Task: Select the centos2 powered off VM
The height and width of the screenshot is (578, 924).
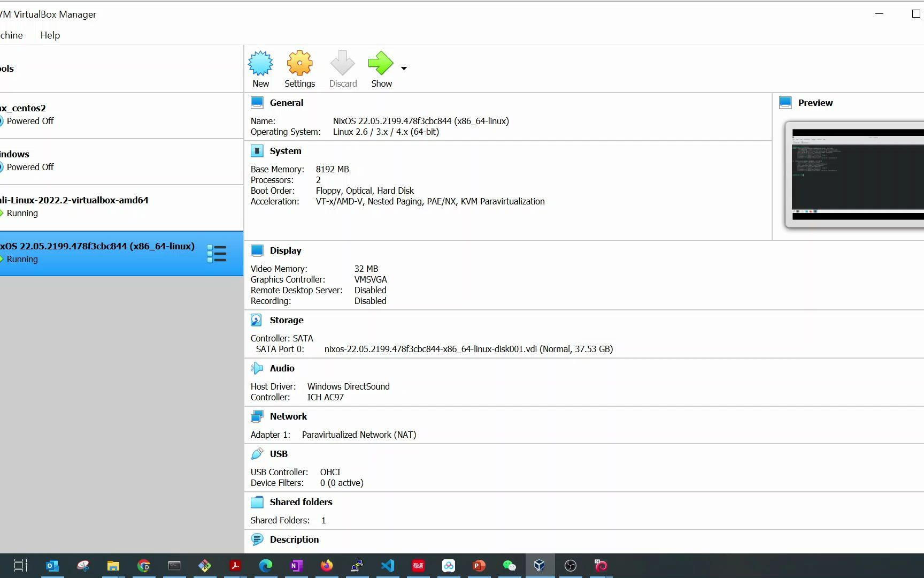Action: click(121, 115)
